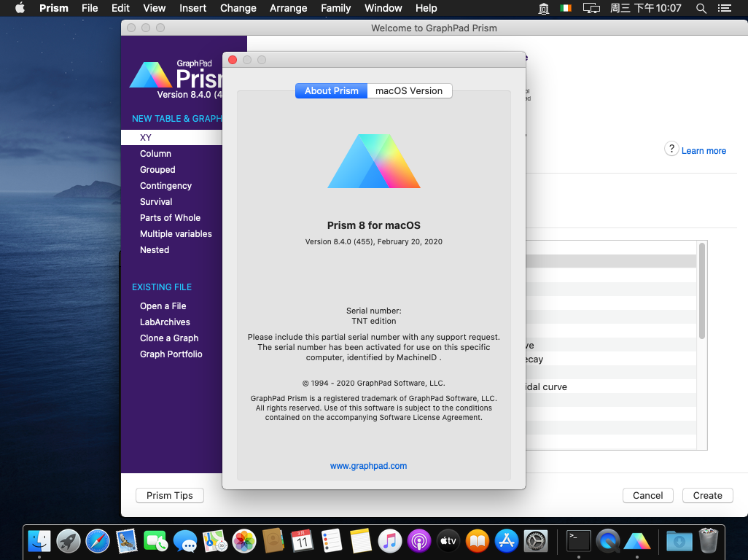Open the Arrange menu
748x560 pixels.
pyautogui.click(x=288, y=8)
